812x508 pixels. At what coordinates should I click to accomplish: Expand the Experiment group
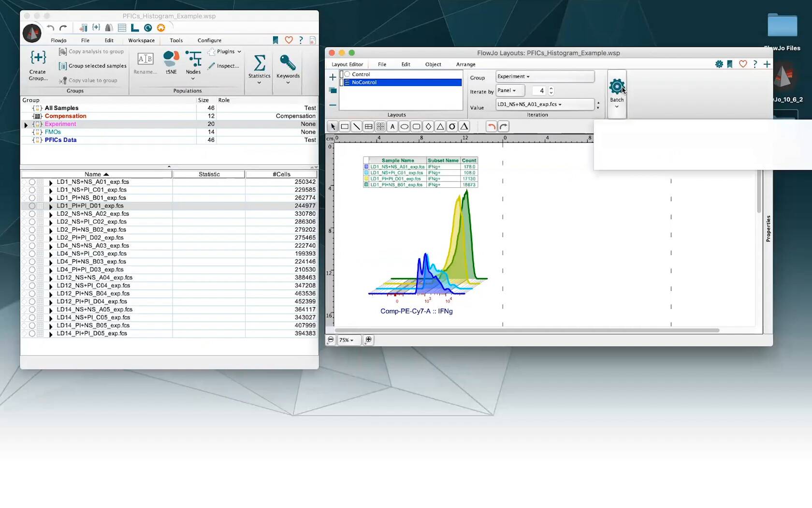pyautogui.click(x=26, y=124)
